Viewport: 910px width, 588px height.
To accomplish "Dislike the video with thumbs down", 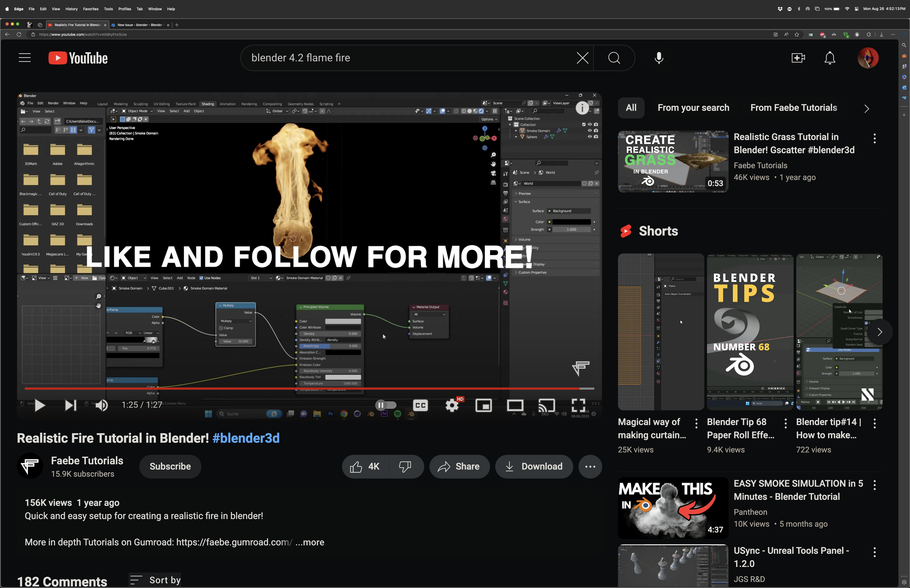I will [405, 467].
